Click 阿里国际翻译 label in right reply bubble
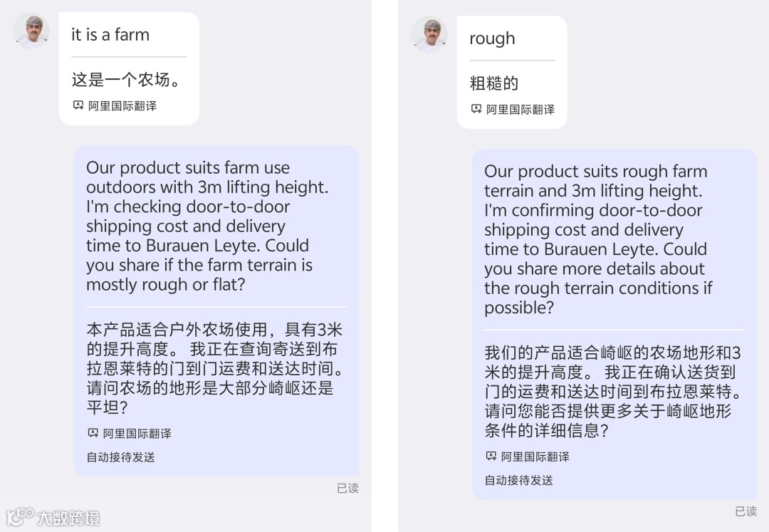769x532 pixels. coord(535,457)
